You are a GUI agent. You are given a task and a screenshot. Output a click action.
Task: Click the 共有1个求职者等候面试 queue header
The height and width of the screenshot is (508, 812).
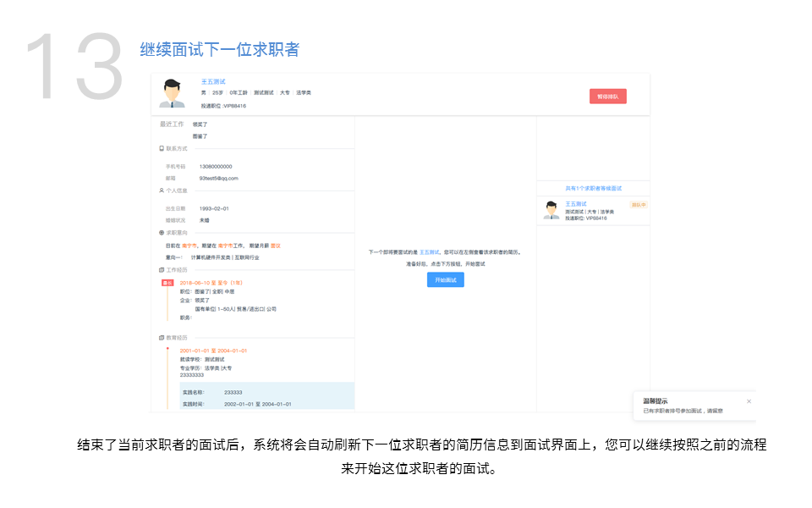click(x=594, y=189)
